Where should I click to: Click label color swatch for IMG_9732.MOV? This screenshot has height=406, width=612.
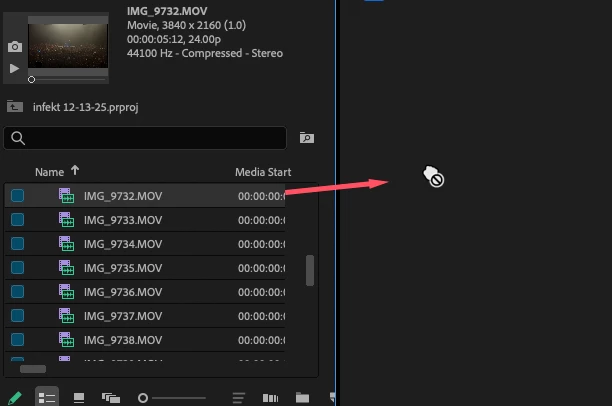click(x=18, y=196)
